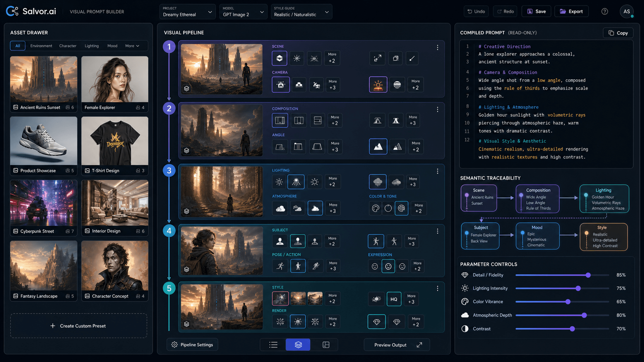Select the sun burst icon left of HQ

(376, 299)
